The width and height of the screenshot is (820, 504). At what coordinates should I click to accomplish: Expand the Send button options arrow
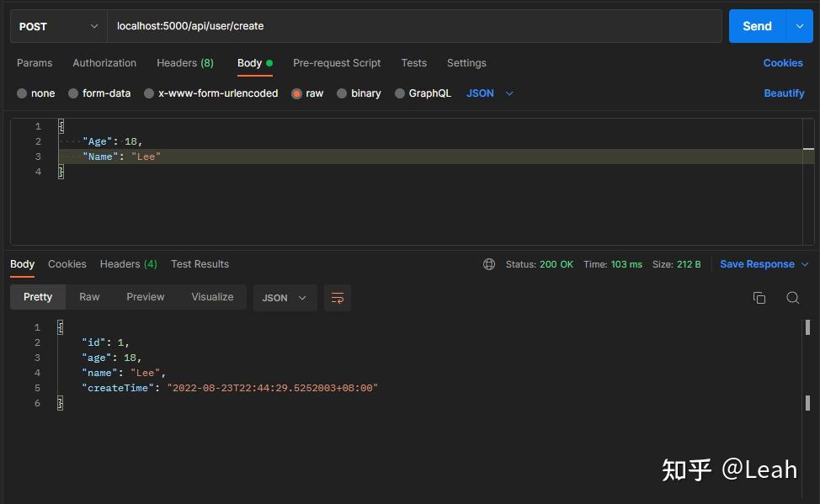801,26
